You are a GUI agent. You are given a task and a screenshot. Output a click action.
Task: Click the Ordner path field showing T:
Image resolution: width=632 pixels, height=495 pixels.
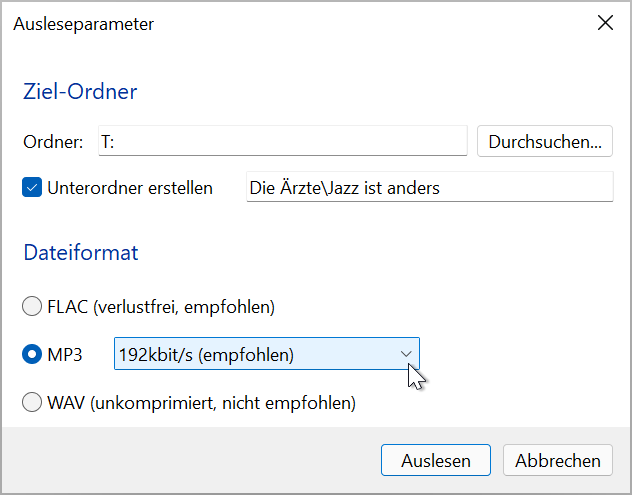click(x=282, y=142)
